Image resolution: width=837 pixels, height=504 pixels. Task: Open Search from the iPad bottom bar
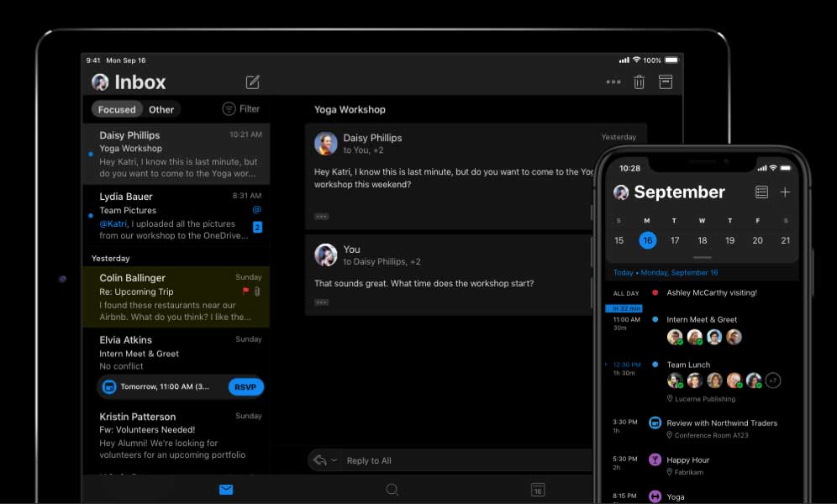coord(392,489)
